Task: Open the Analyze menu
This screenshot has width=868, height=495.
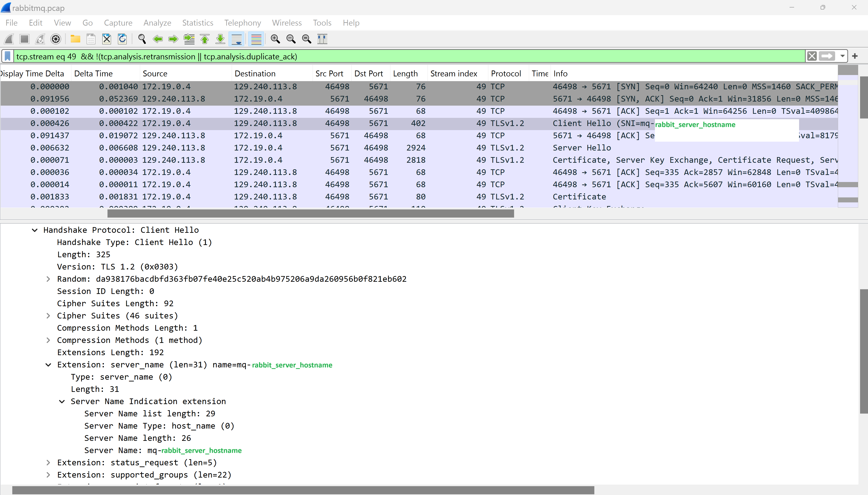Action: 157,23
